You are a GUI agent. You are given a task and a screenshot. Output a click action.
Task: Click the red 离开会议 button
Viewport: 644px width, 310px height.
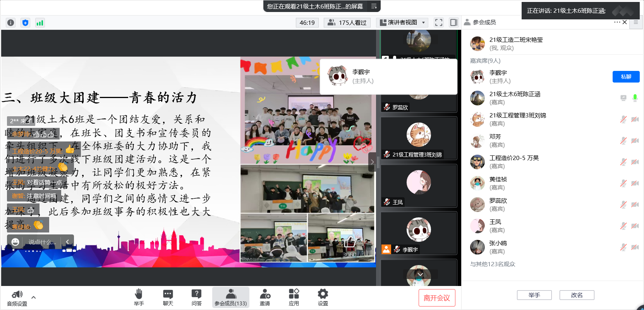437,298
